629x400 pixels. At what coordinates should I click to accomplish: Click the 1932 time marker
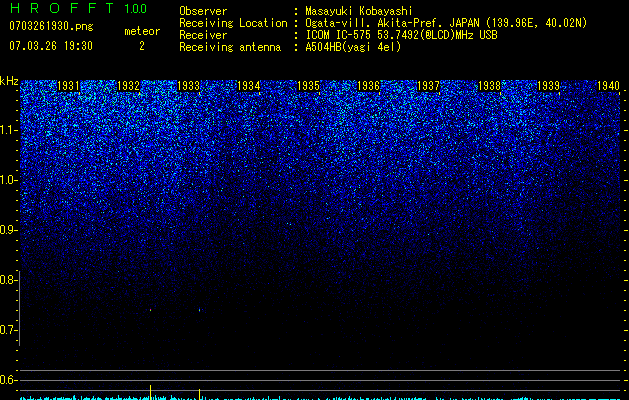coord(128,86)
